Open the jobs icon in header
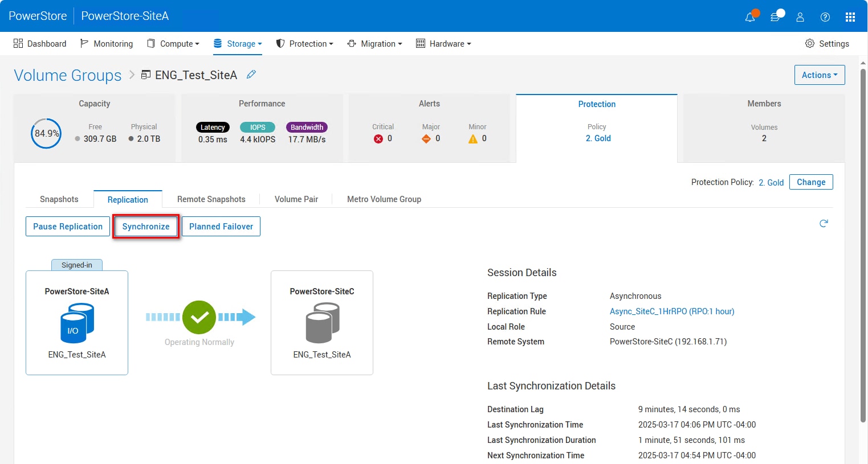 (x=776, y=17)
